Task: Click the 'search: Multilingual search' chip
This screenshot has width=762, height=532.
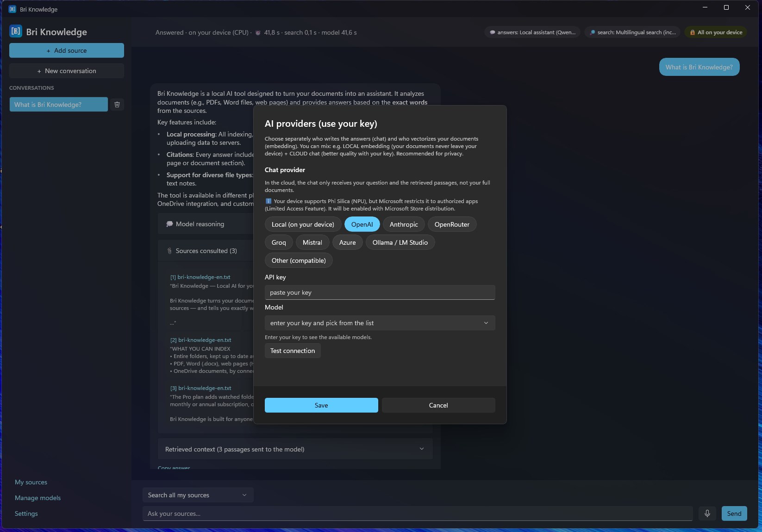Action: 632,32
